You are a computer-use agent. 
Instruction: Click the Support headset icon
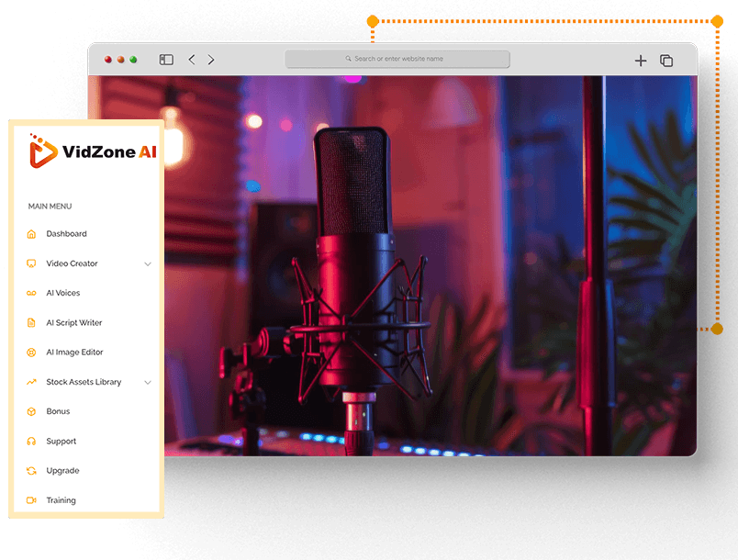[31, 442]
